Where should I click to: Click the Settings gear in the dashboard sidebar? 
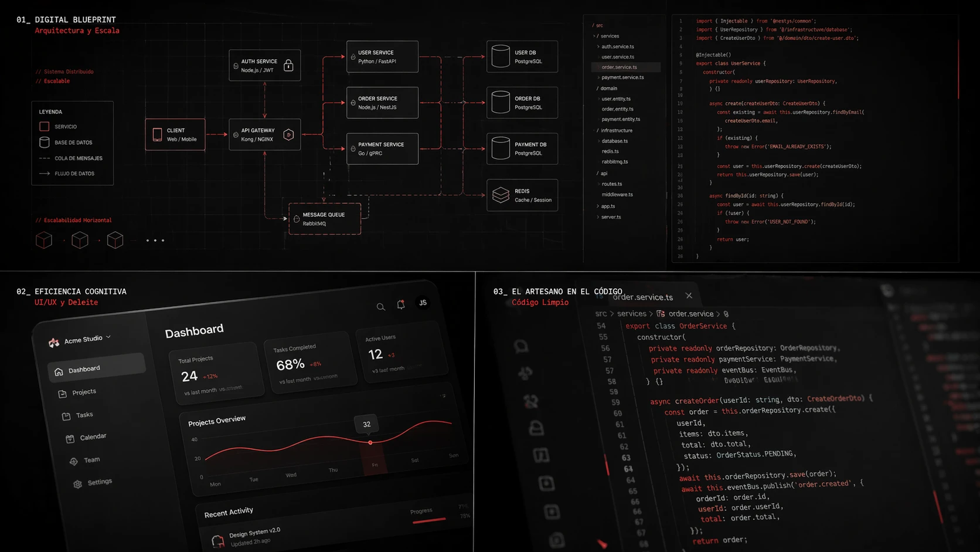pos(77,483)
